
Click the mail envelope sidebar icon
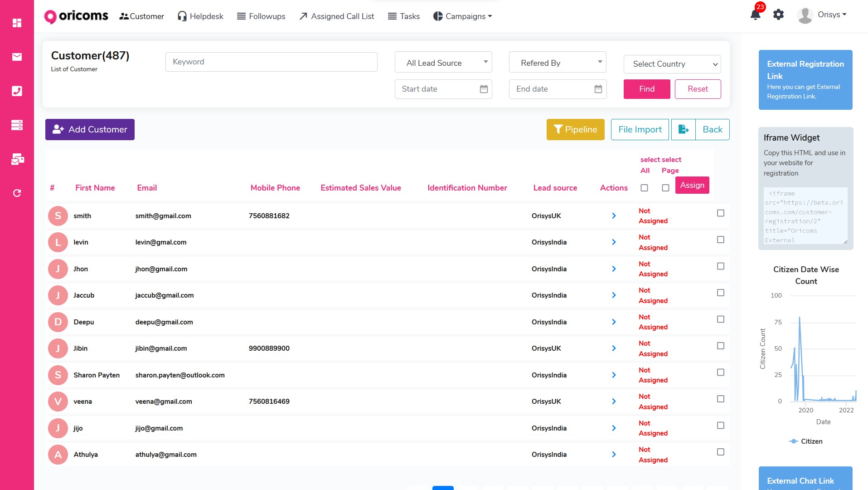[17, 57]
